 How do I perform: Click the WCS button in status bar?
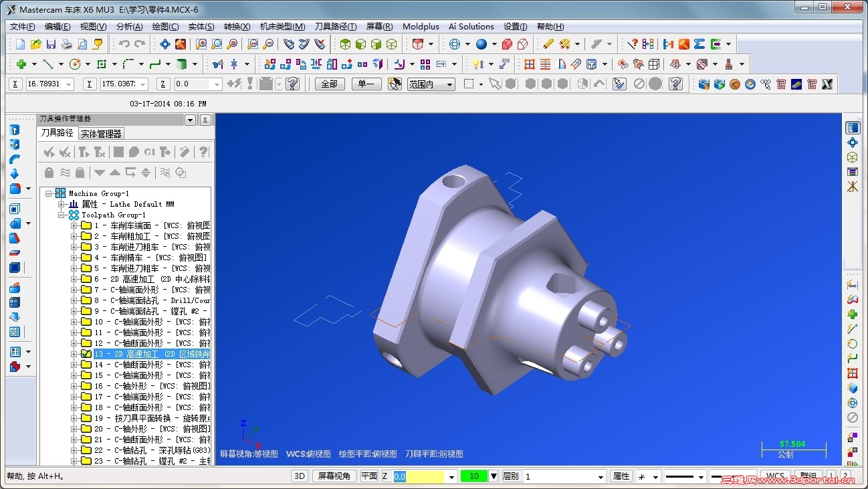(775, 476)
